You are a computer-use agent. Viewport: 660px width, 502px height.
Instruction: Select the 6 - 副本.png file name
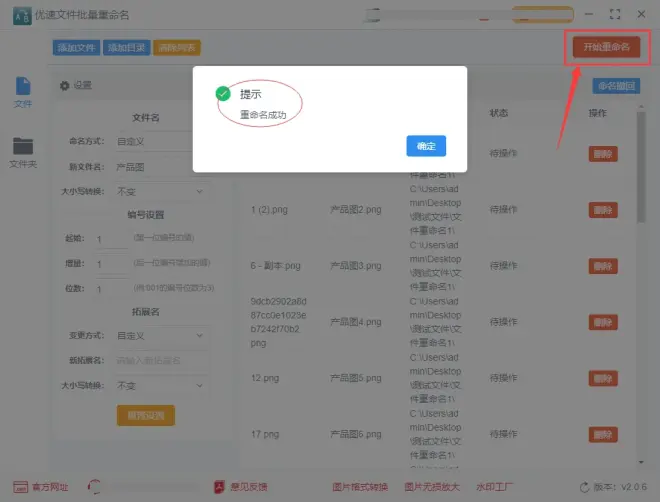coord(276,266)
